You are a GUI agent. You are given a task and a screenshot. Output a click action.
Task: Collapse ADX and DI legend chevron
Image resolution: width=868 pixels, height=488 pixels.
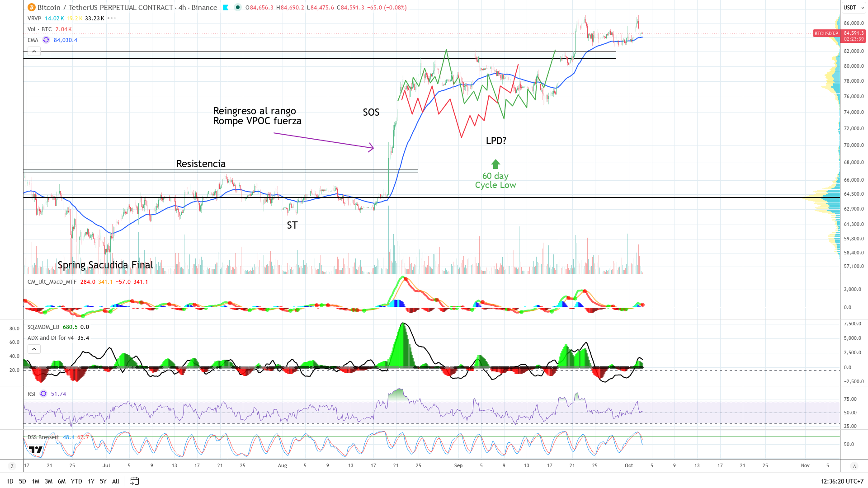point(34,349)
